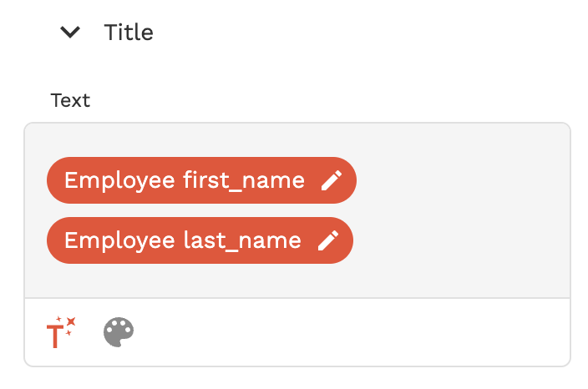588x389 pixels.
Task: Open the color palette icon
Action: click(119, 332)
